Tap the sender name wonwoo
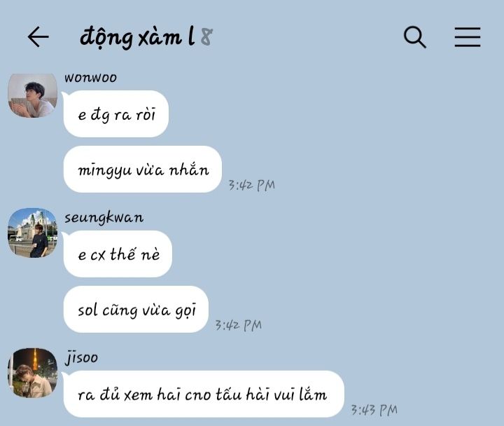 90,78
